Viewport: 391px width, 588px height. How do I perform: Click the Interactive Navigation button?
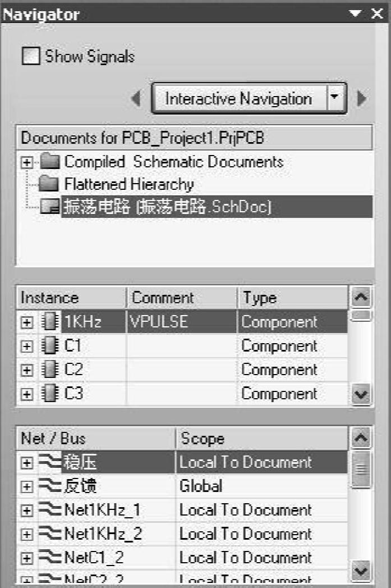(239, 98)
